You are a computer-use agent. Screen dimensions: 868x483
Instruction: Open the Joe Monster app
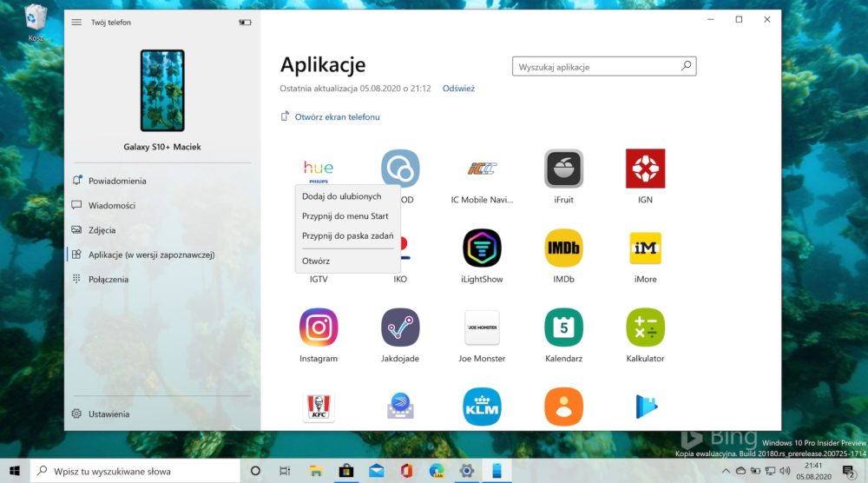pos(482,328)
